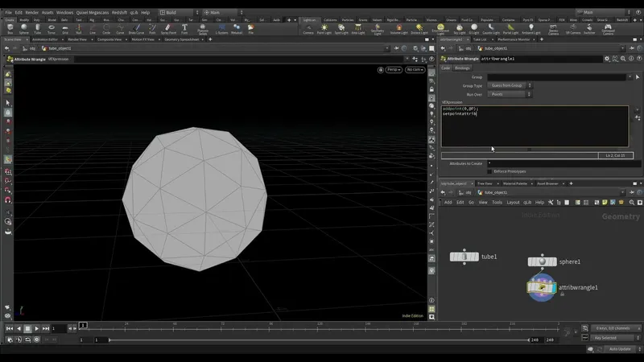Select the Torus shelf tool
Viewport: 644px width, 362px height.
pos(52,29)
